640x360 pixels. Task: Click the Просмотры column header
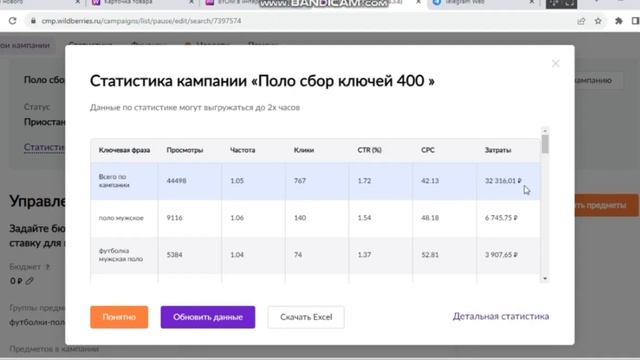pyautogui.click(x=184, y=150)
